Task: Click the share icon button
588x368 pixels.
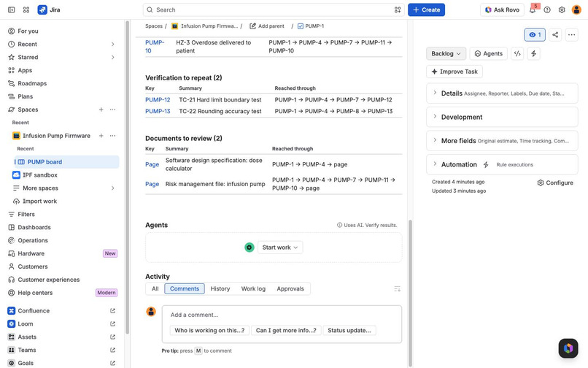Action: click(555, 35)
